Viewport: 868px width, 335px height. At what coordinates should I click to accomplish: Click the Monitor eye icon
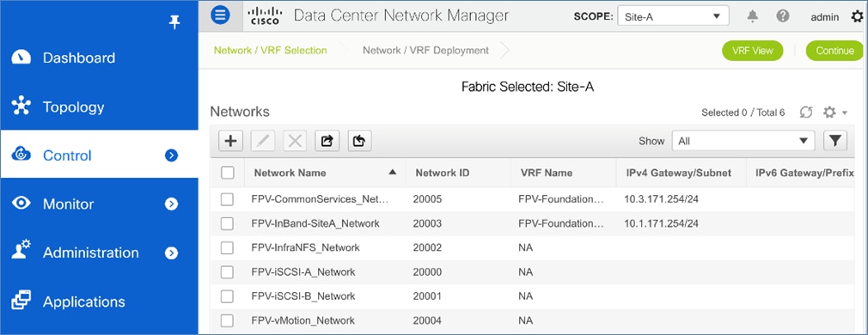pyautogui.click(x=21, y=204)
